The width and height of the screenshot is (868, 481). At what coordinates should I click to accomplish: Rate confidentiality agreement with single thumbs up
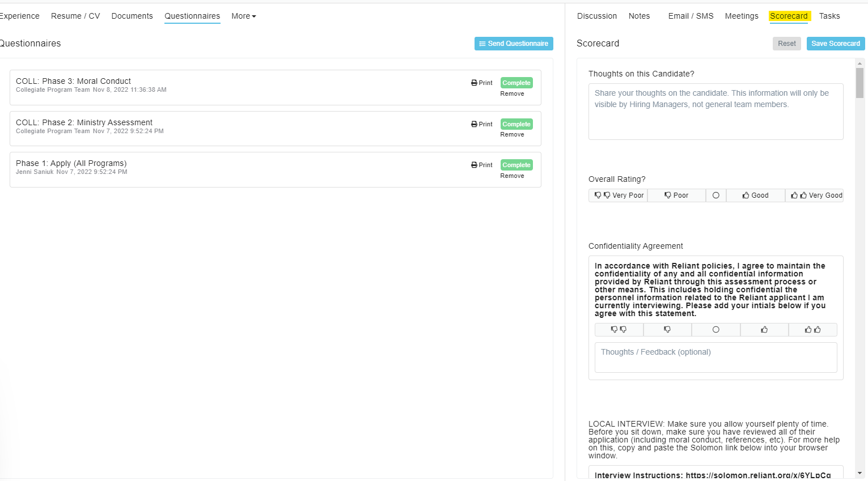[x=764, y=330]
